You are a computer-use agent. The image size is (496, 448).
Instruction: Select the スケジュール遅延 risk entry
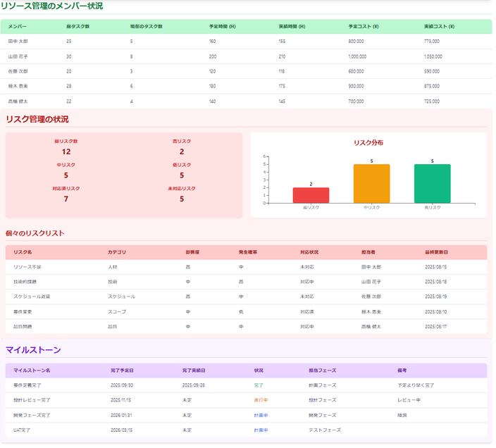[x=32, y=297]
